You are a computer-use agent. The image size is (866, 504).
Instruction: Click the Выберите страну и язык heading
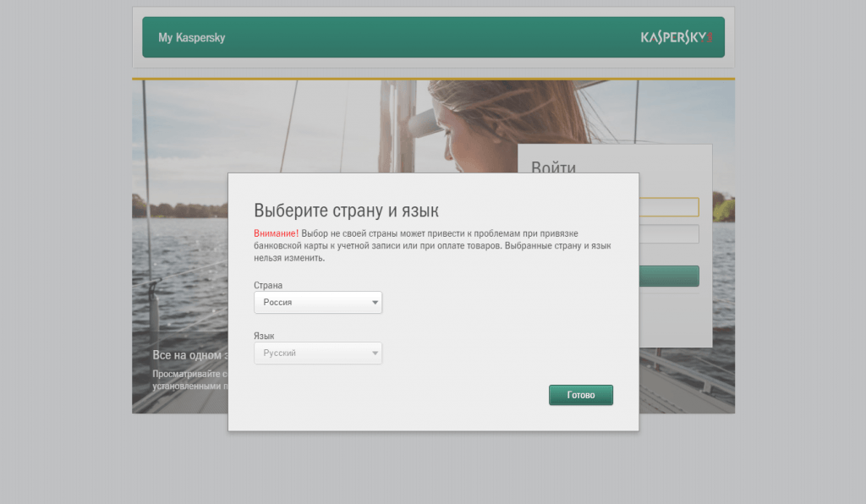[x=347, y=211]
